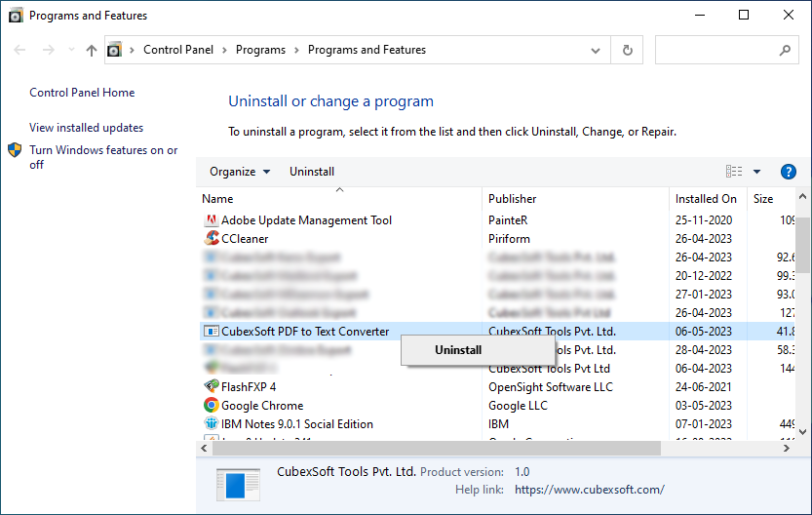Click Programs and Features breadcrumb segment
Screen dimensions: 812x515
pyautogui.click(x=367, y=50)
